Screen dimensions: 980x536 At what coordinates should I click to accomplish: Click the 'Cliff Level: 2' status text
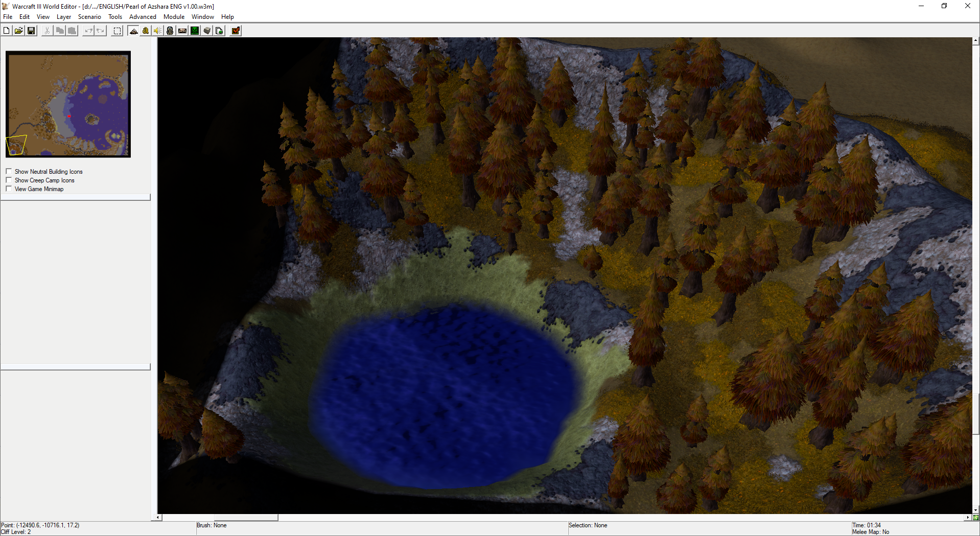16,532
